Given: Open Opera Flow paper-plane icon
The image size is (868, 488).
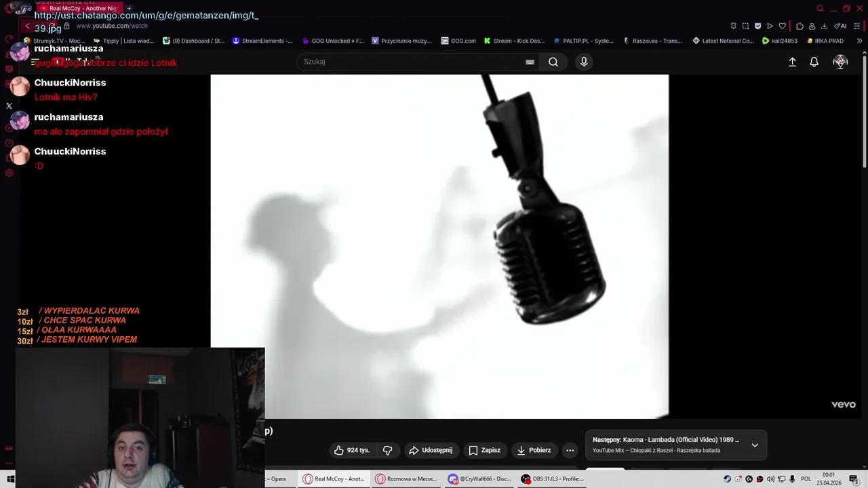Looking at the screenshot, I should coord(770,26).
